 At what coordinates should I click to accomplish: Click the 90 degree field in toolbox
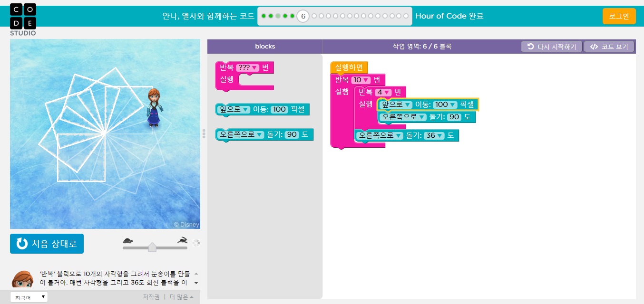(x=292, y=135)
